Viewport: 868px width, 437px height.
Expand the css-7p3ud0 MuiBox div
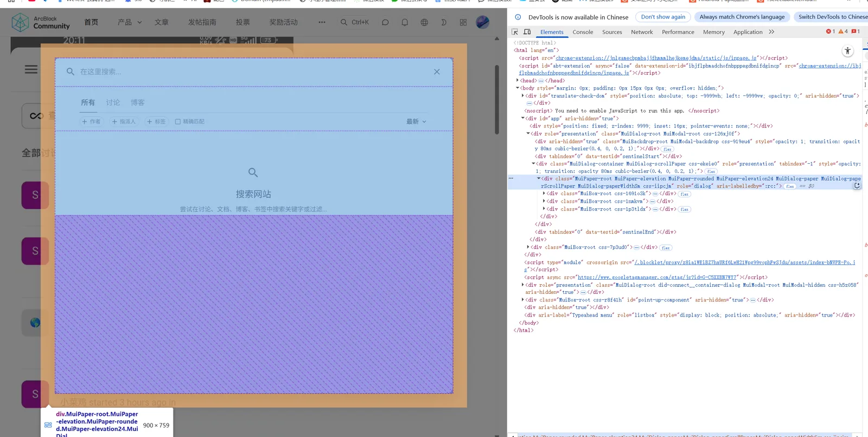[528, 247]
